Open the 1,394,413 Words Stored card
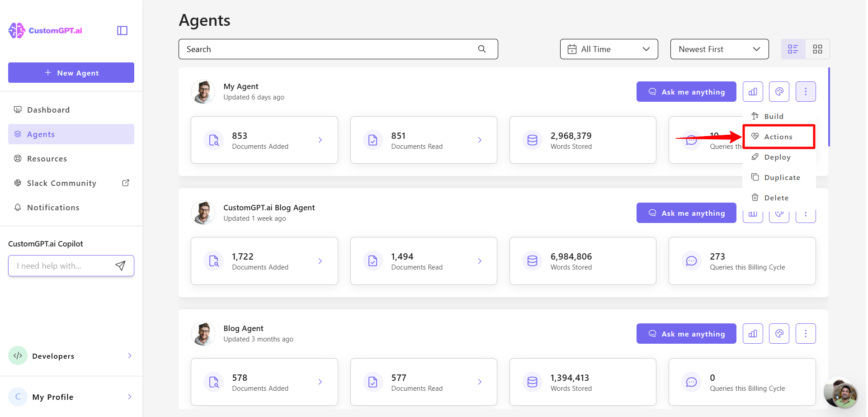 583,382
